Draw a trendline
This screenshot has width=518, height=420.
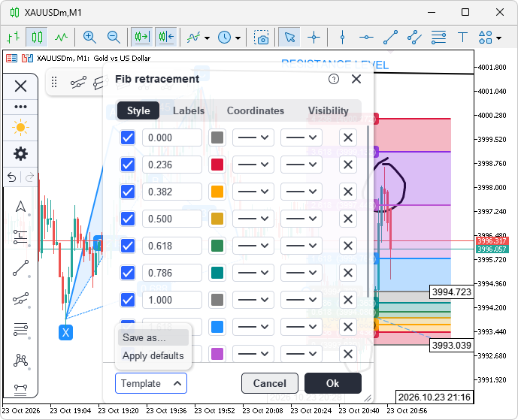(x=390, y=38)
